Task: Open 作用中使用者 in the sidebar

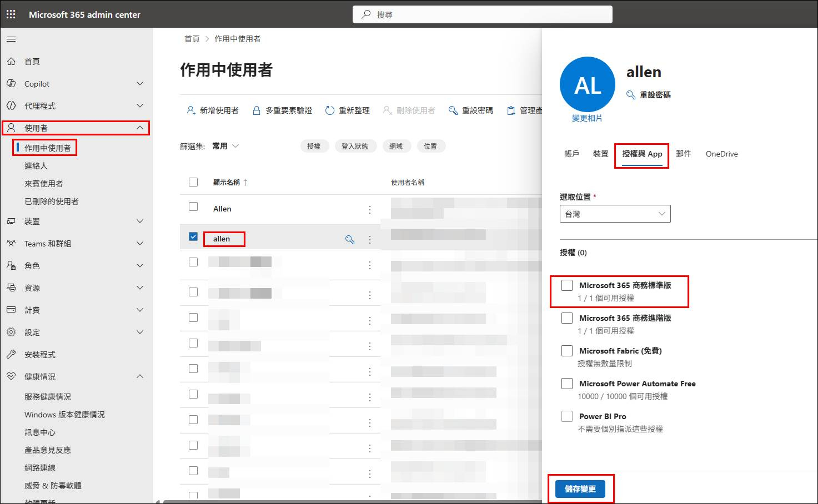Action: [48, 148]
